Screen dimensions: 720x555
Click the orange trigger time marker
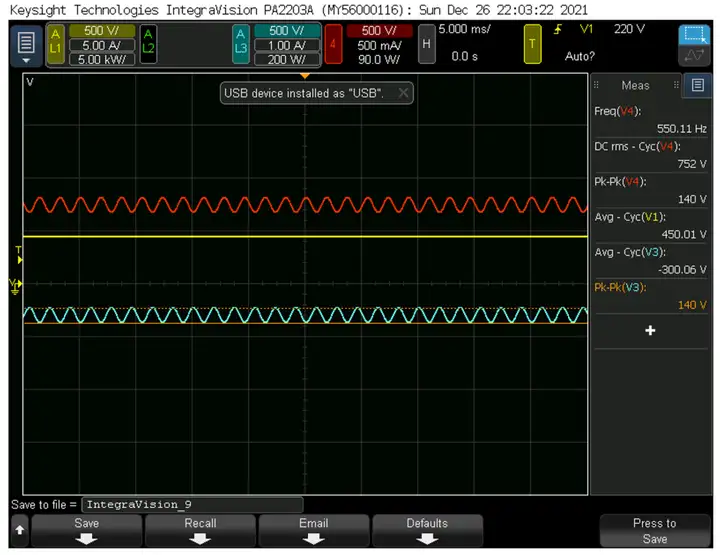(305, 76)
